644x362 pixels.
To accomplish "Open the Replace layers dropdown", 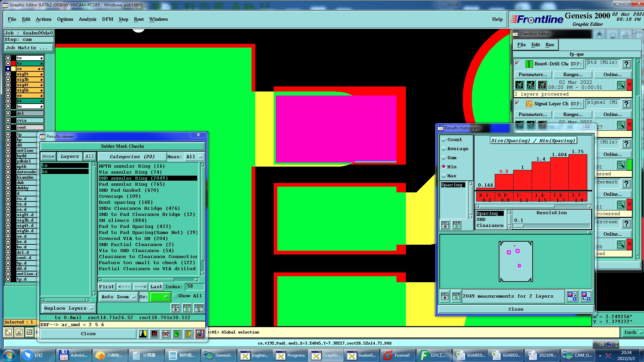I will [x=68, y=308].
